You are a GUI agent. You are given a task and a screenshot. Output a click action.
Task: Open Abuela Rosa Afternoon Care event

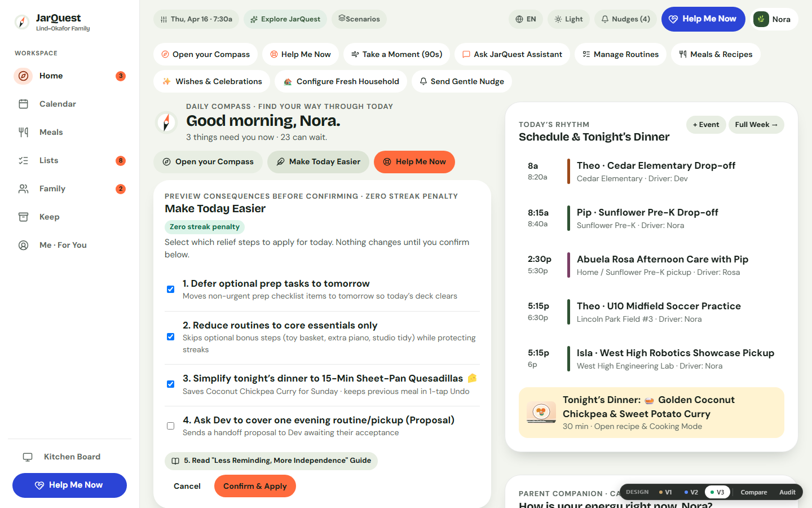pos(651,265)
